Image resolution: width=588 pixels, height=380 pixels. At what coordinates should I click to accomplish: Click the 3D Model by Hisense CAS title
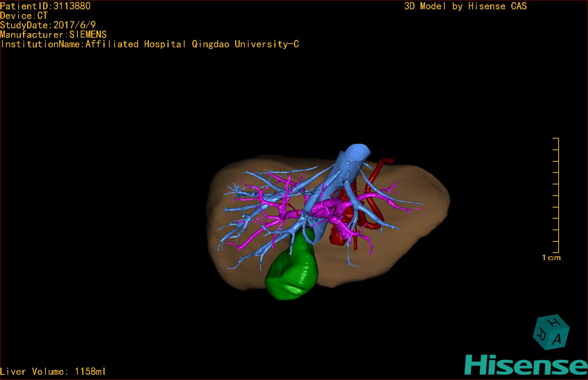pos(465,6)
